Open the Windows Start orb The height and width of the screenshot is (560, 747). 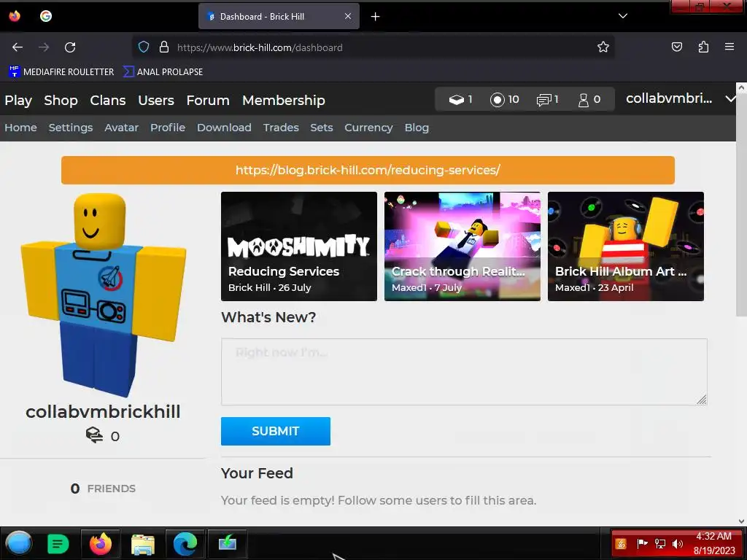point(19,543)
